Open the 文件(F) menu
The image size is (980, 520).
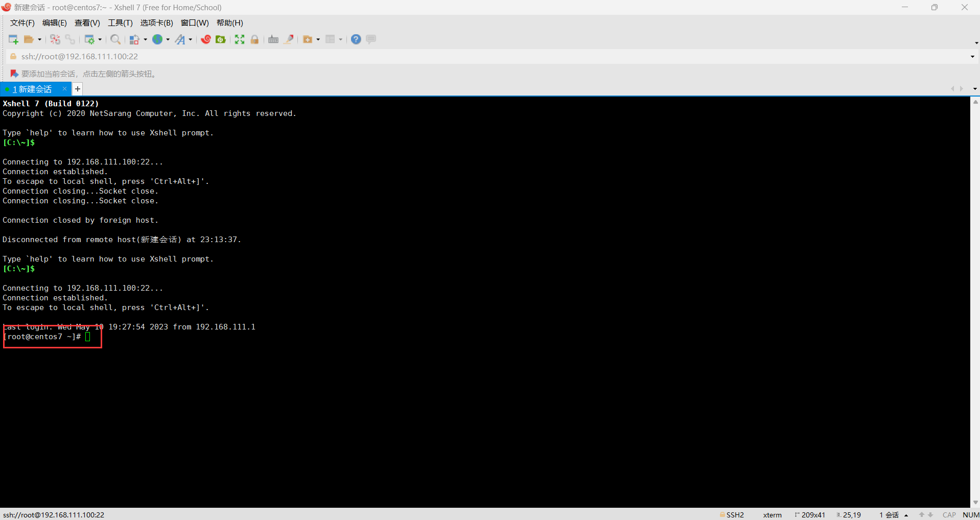(22, 23)
